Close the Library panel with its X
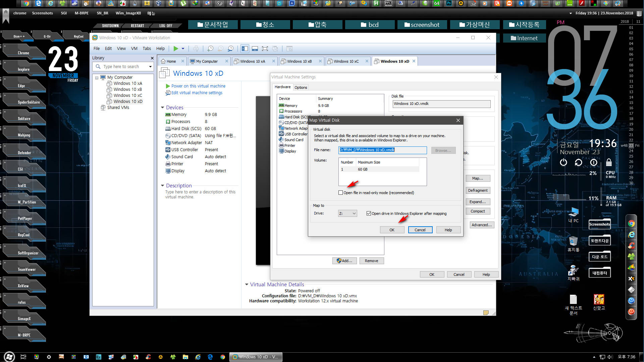The height and width of the screenshot is (362, 644). pos(152,58)
